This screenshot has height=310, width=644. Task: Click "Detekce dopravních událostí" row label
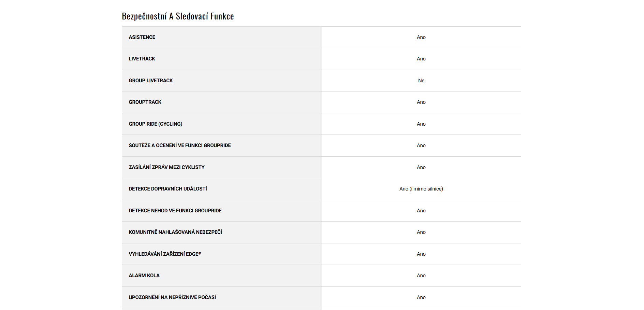click(x=168, y=189)
